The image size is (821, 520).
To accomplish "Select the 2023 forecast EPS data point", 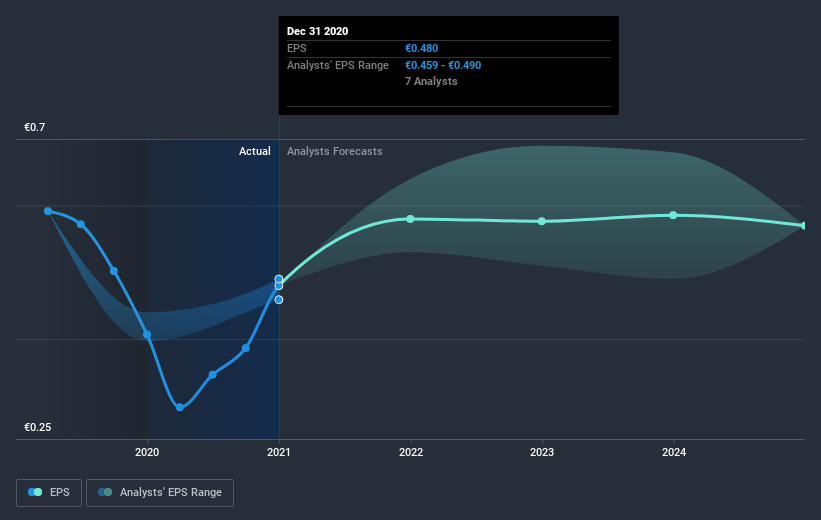I will click(x=542, y=222).
